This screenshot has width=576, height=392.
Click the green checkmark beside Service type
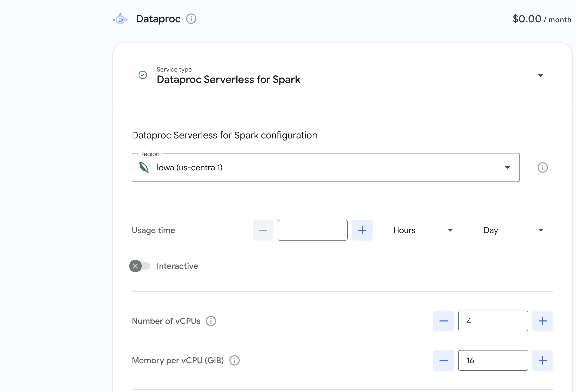point(143,75)
